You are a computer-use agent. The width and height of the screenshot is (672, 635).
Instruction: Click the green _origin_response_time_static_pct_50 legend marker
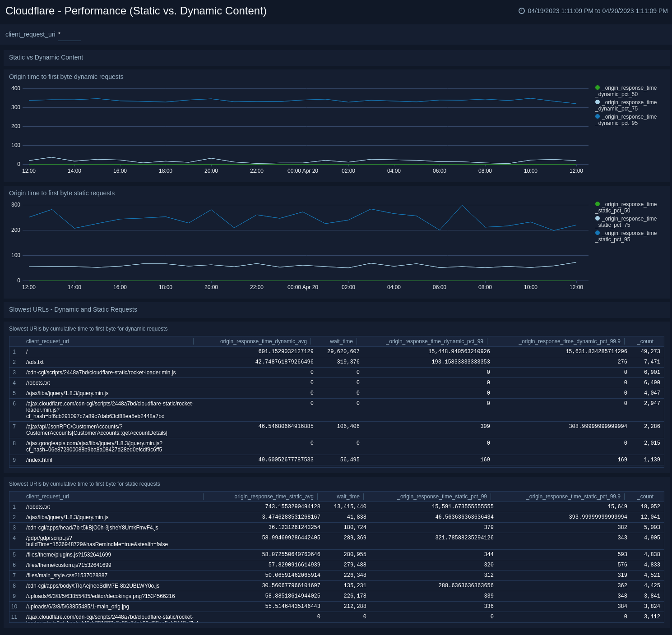pos(597,204)
